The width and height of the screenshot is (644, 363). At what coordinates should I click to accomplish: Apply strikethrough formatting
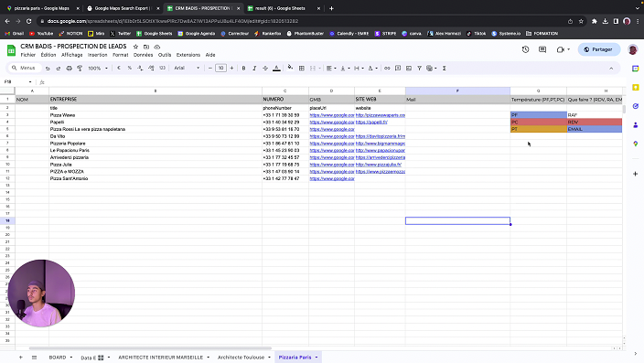(265, 69)
